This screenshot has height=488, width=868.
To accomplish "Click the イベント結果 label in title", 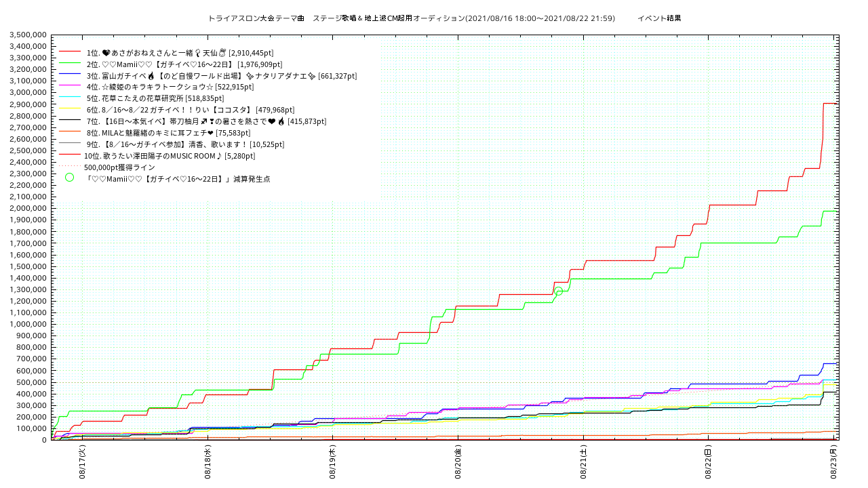I will [659, 18].
